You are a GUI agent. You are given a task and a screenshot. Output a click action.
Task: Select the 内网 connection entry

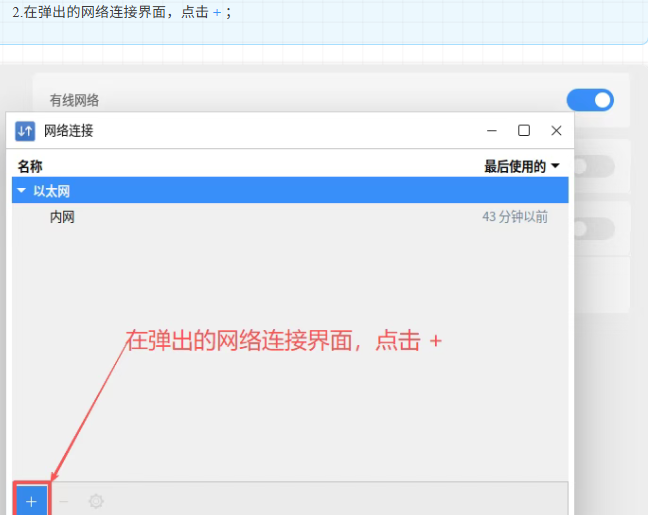[62, 217]
